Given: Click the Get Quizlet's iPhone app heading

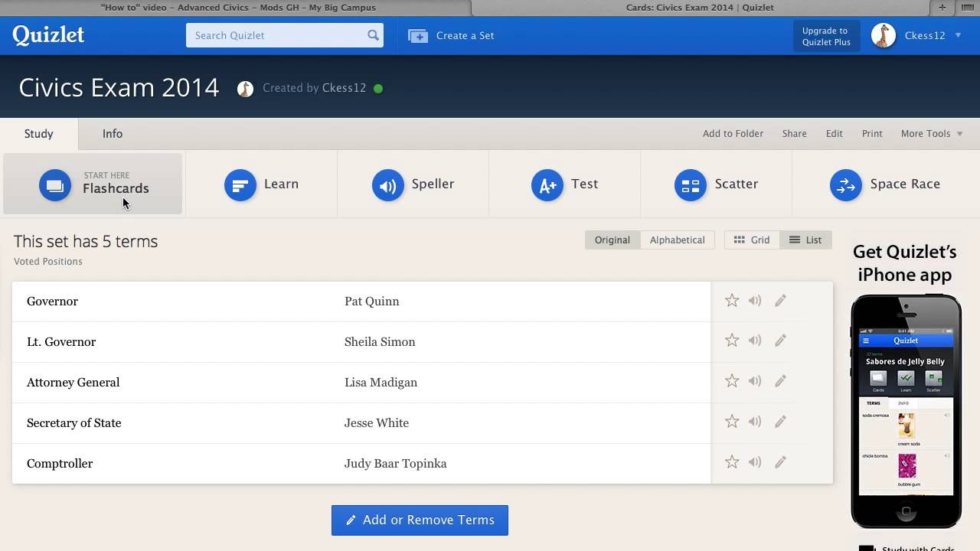Looking at the screenshot, I should click(x=904, y=263).
